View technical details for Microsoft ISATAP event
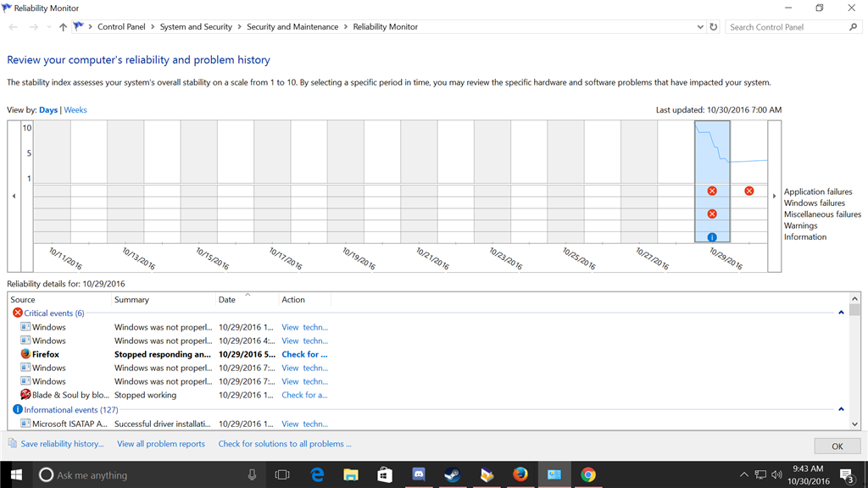 coord(304,424)
